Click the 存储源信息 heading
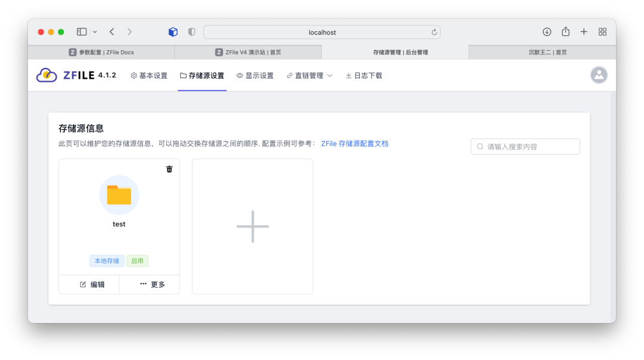Image resolution: width=644 pixels, height=360 pixels. pyautogui.click(x=81, y=128)
